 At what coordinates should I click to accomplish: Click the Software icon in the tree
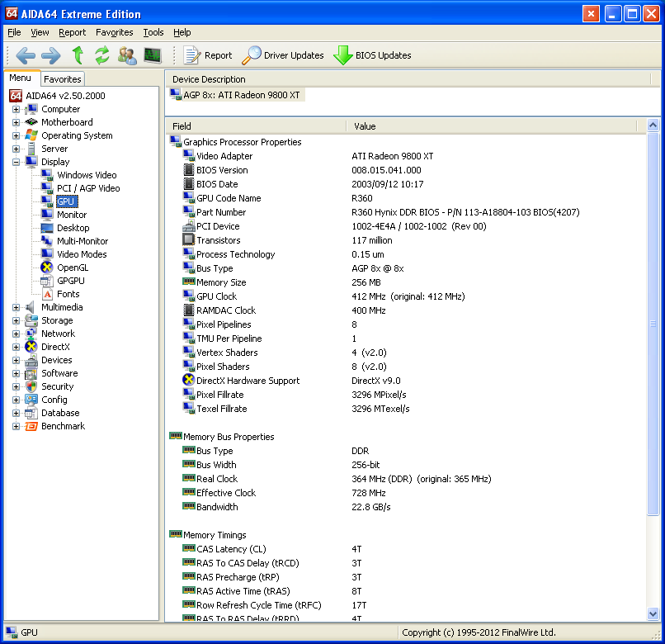coord(31,373)
